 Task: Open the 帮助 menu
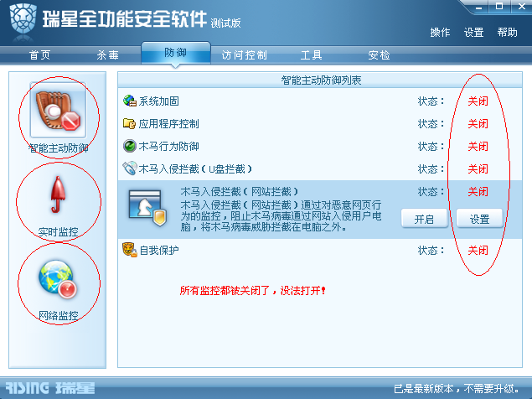pyautogui.click(x=507, y=33)
